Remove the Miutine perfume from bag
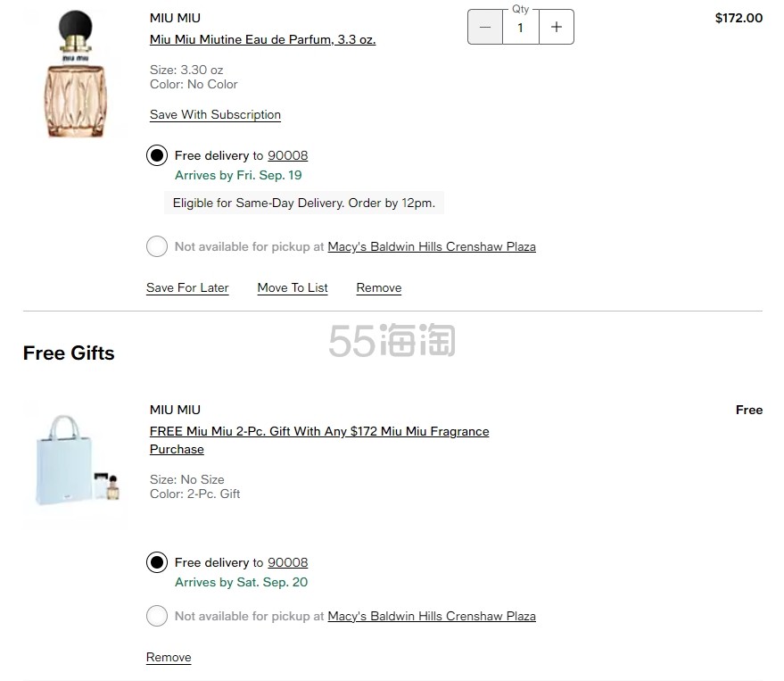Image resolution: width=784 pixels, height=681 pixels. coord(379,287)
